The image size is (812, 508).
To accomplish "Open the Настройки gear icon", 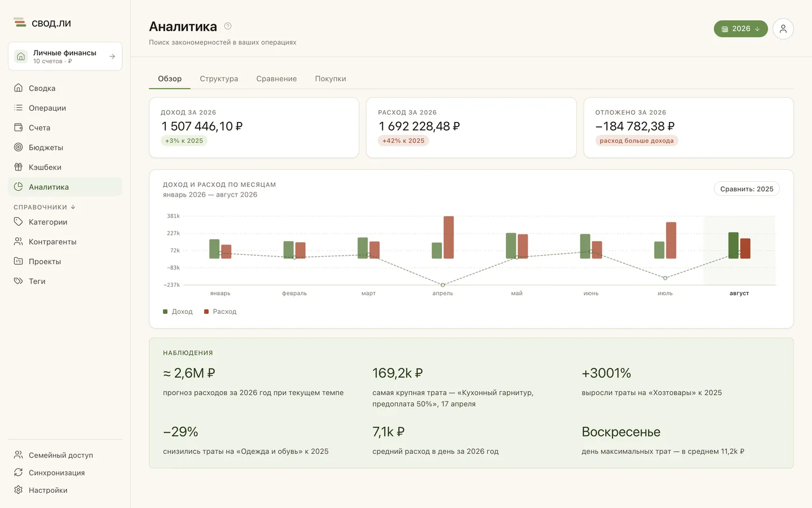I will (18, 490).
